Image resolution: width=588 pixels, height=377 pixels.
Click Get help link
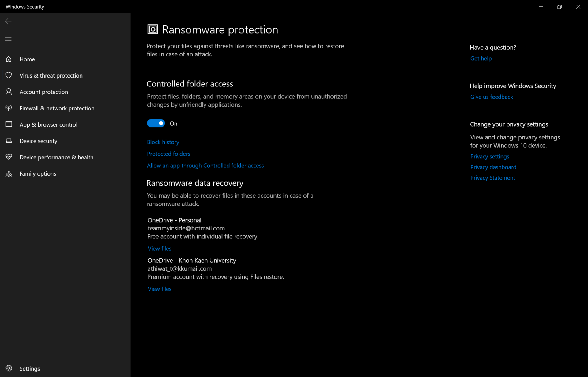[x=481, y=58]
